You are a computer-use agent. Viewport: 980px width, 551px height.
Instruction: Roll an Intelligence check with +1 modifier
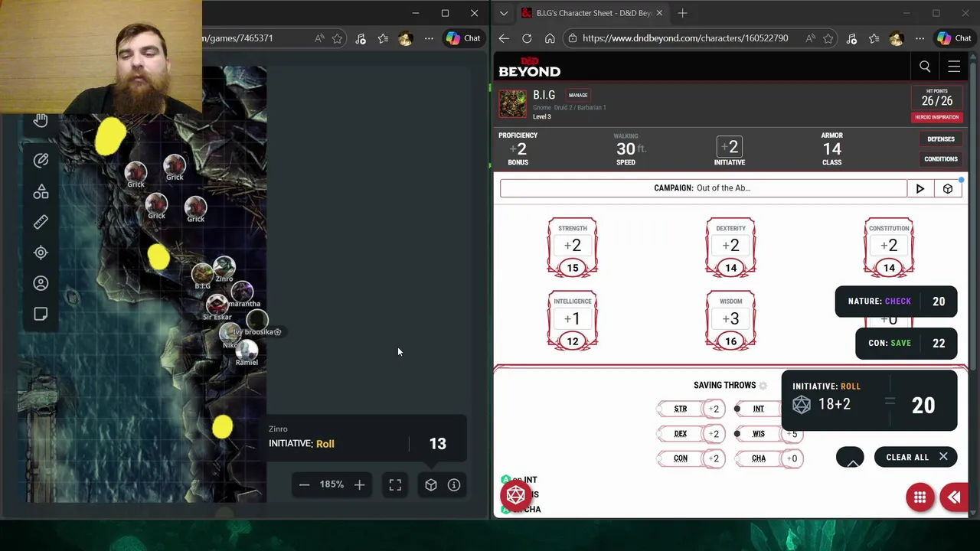(573, 318)
